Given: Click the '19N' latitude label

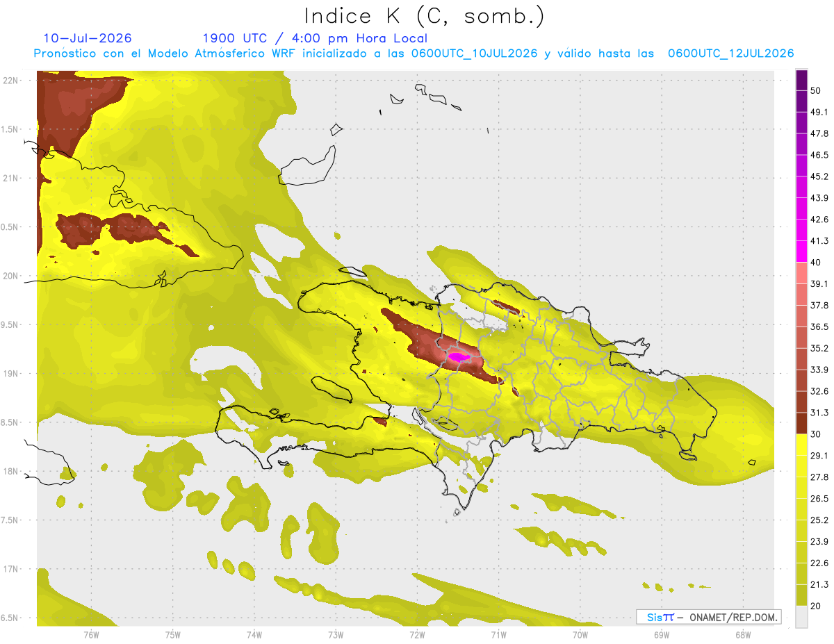Looking at the screenshot, I should click(x=11, y=374).
